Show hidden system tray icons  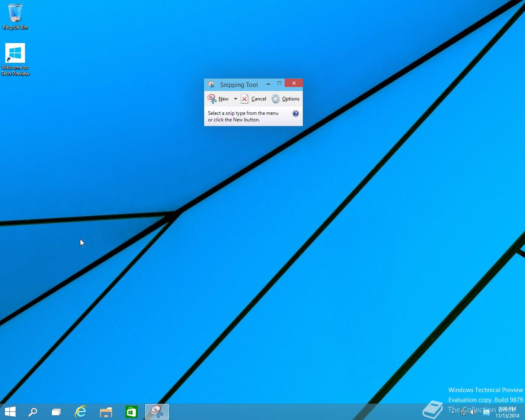tap(452, 412)
